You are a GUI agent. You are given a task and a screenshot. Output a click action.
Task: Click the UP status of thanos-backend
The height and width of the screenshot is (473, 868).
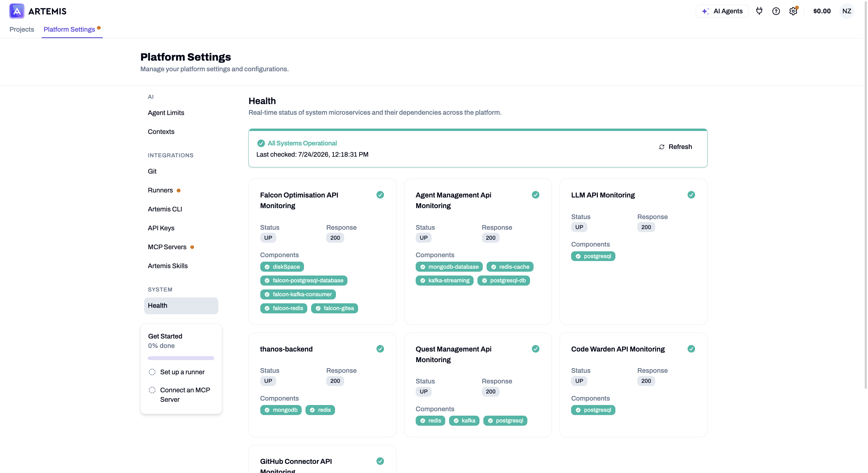pos(268,381)
